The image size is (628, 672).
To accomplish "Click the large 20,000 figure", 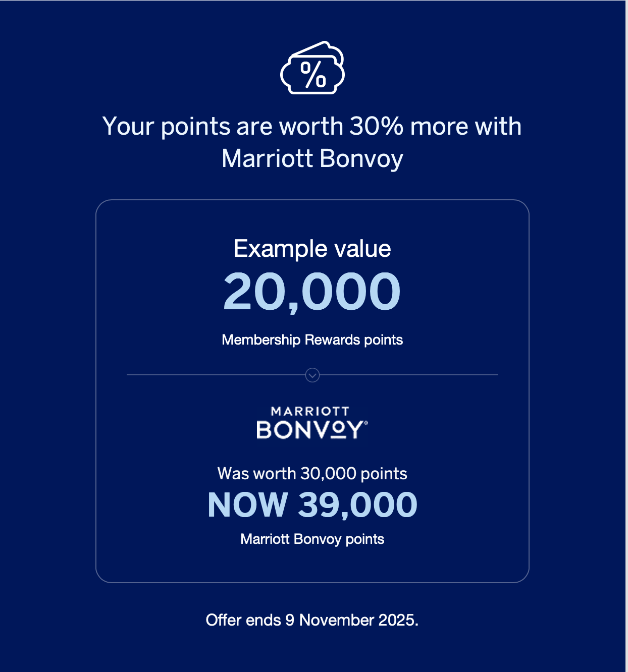I will 312,292.
